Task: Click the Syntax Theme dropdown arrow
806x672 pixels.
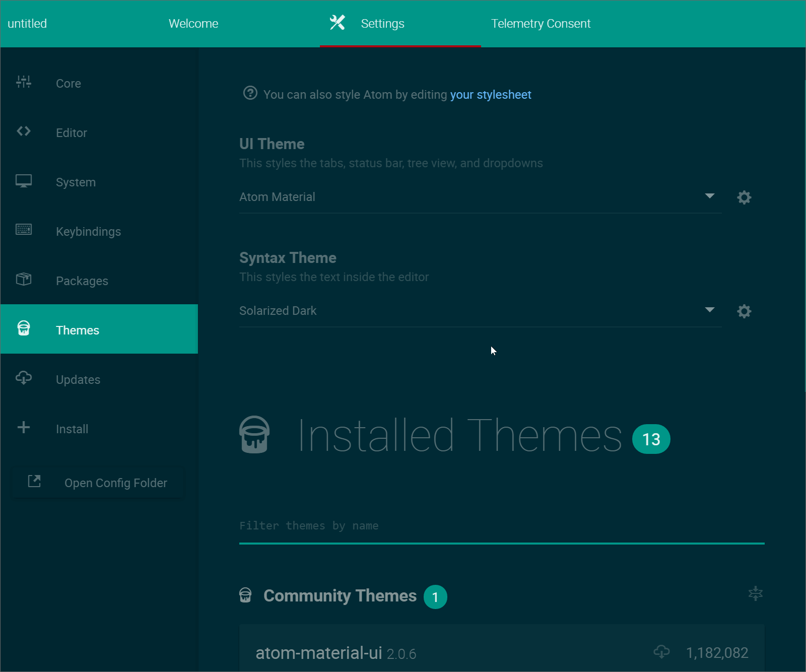Action: click(x=710, y=310)
